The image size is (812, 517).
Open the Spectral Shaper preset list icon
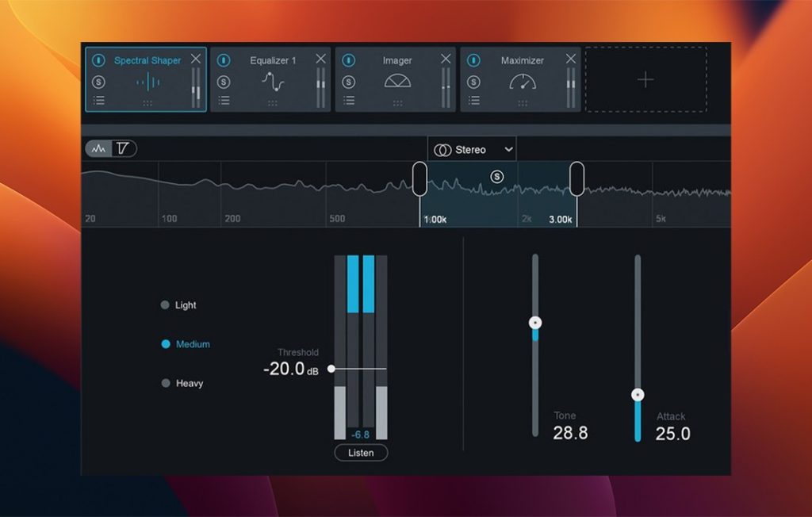101,101
